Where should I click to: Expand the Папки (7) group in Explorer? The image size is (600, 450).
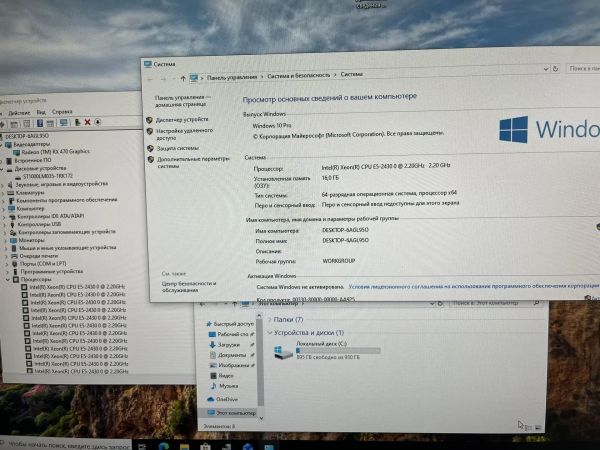point(270,320)
